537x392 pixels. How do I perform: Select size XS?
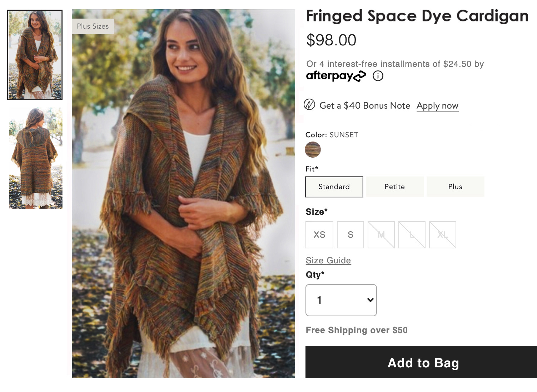319,235
